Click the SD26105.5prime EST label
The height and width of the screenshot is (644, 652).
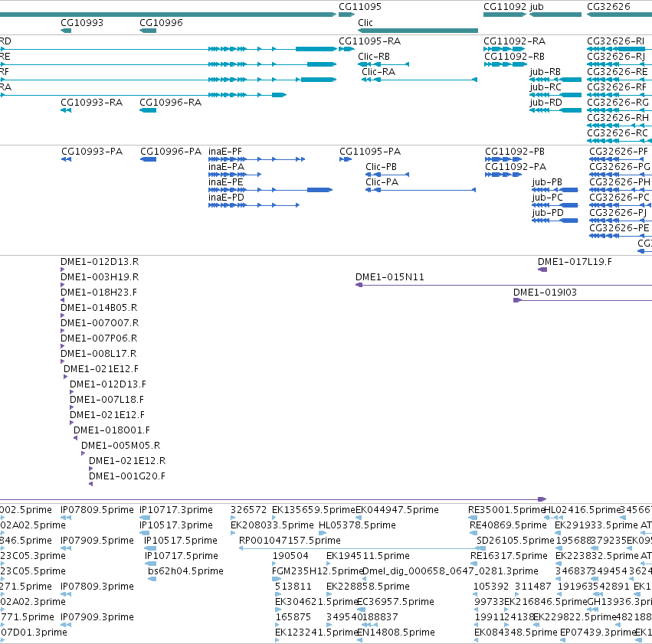[516, 541]
